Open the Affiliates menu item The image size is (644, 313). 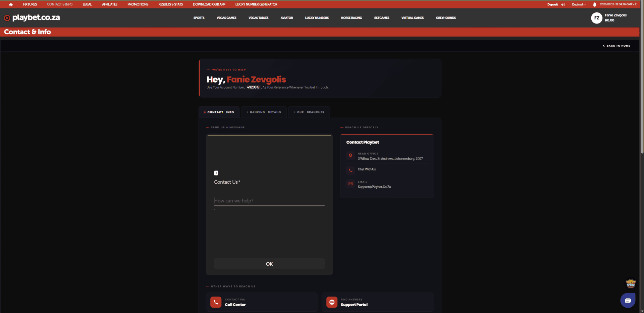(x=110, y=4)
